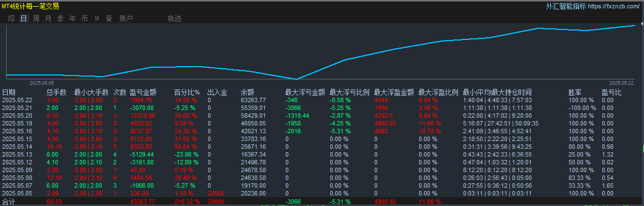The image size is (644, 206).
Task: Click the total percentage 216.32 %
Action: (187, 202)
